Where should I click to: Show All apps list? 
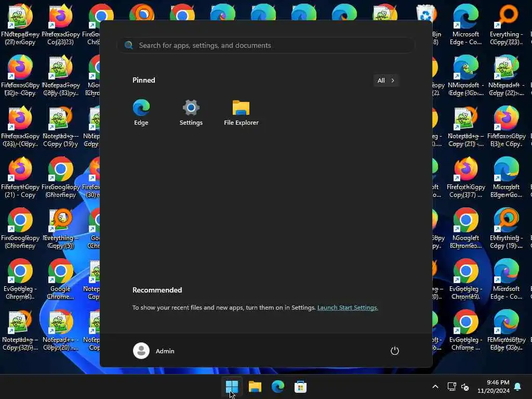[x=386, y=81]
